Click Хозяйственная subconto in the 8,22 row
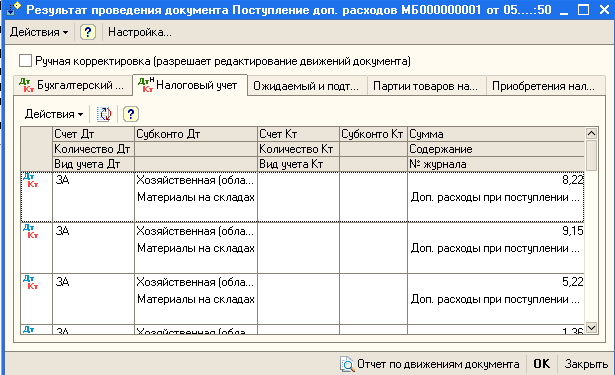The width and height of the screenshot is (615, 375). coord(195,180)
